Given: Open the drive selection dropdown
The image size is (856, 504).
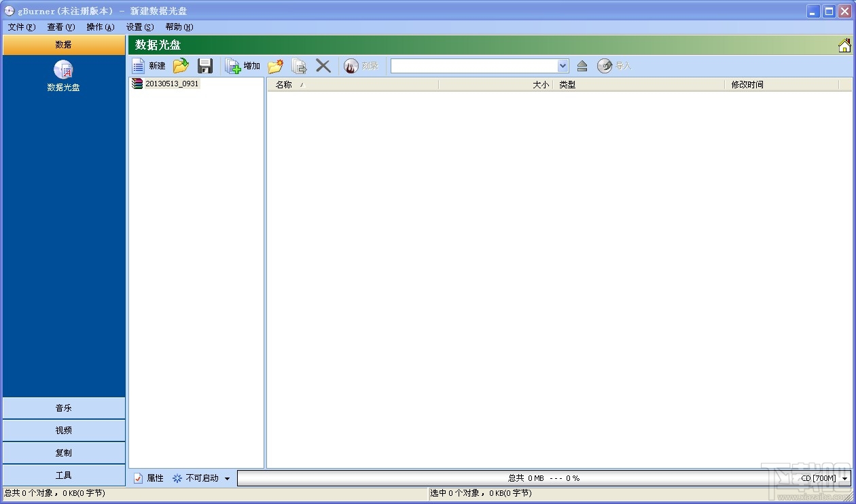Looking at the screenshot, I should [563, 66].
